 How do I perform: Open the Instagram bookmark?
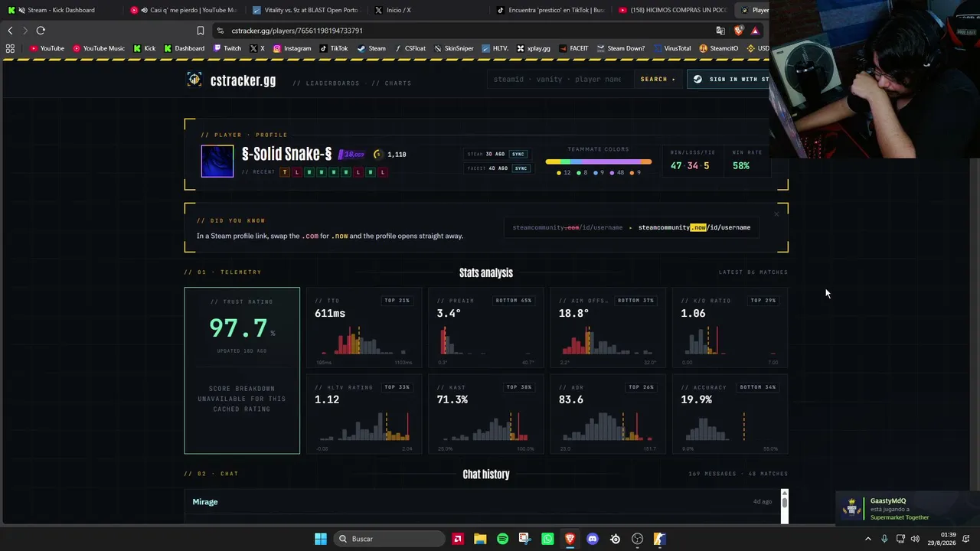(x=292, y=48)
